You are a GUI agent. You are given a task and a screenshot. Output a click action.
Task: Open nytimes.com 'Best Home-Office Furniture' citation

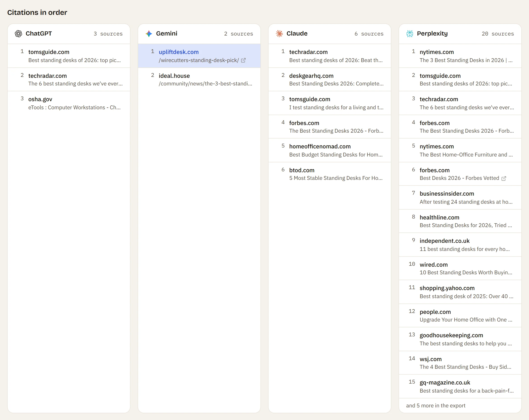(460, 150)
